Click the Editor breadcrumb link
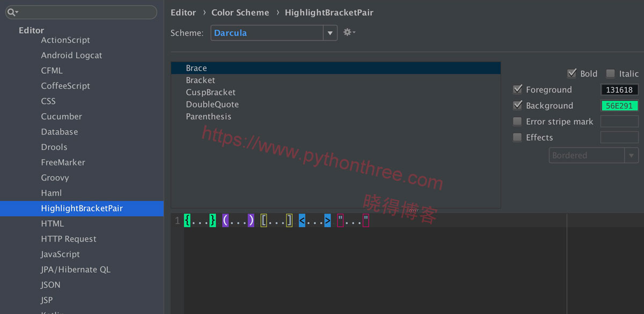 (182, 12)
